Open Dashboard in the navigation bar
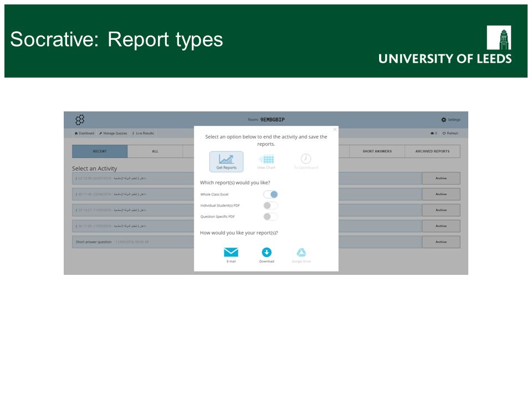 [84, 134]
